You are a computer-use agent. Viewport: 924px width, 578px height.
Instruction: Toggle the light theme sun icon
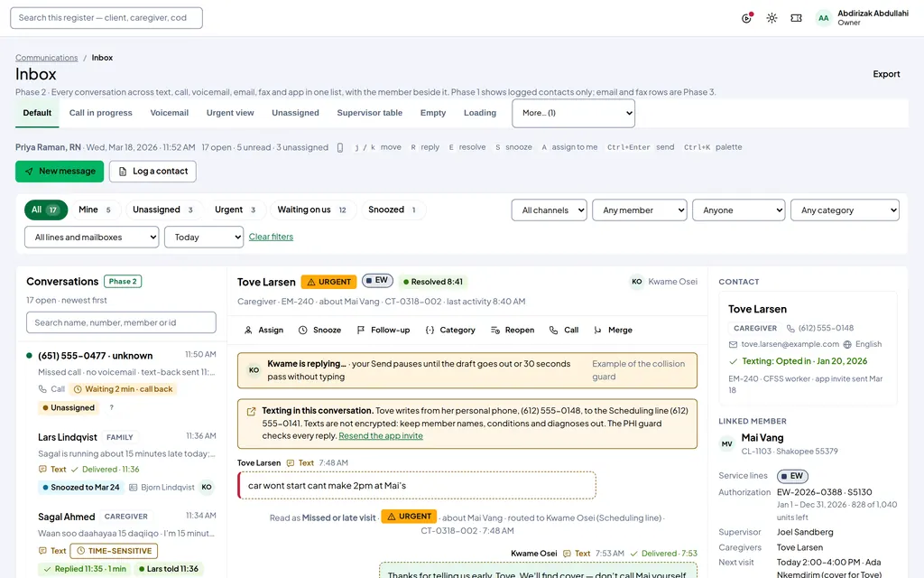pyautogui.click(x=772, y=18)
